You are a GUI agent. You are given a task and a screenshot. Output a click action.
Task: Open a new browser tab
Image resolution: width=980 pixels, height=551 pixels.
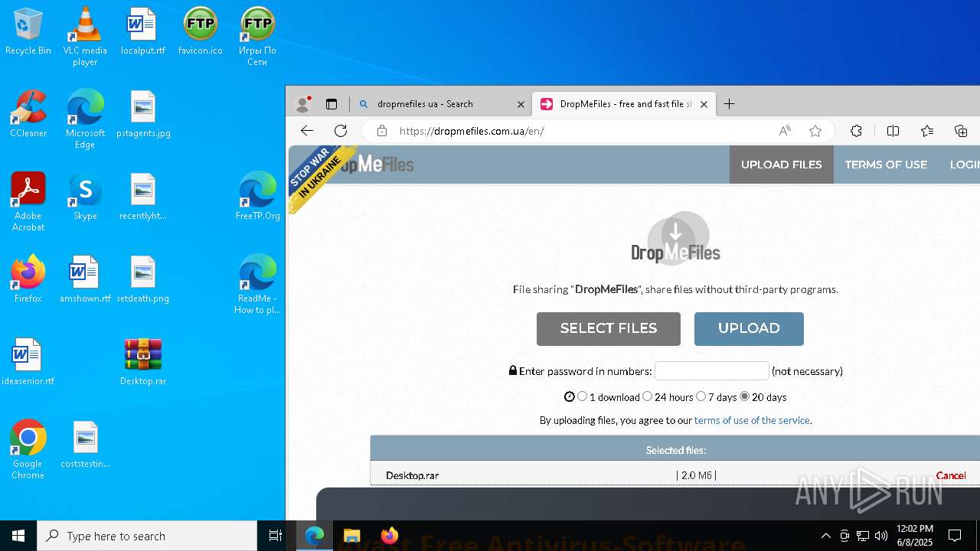point(730,104)
